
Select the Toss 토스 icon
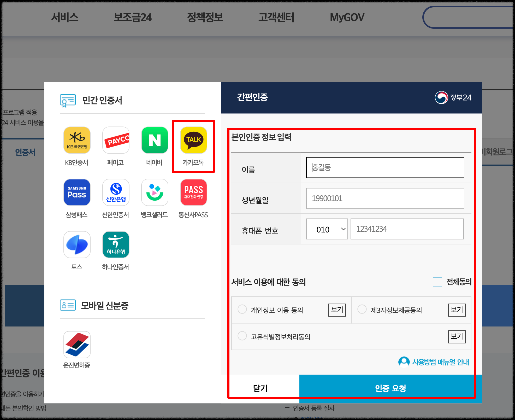tap(77, 245)
